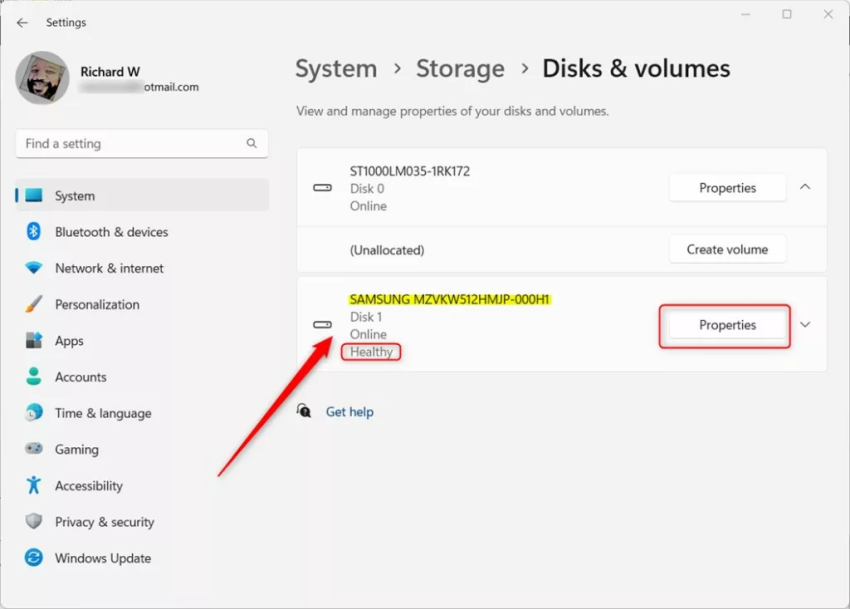Image resolution: width=850 pixels, height=609 pixels.
Task: Go to Storage in the breadcrumb
Action: point(460,69)
